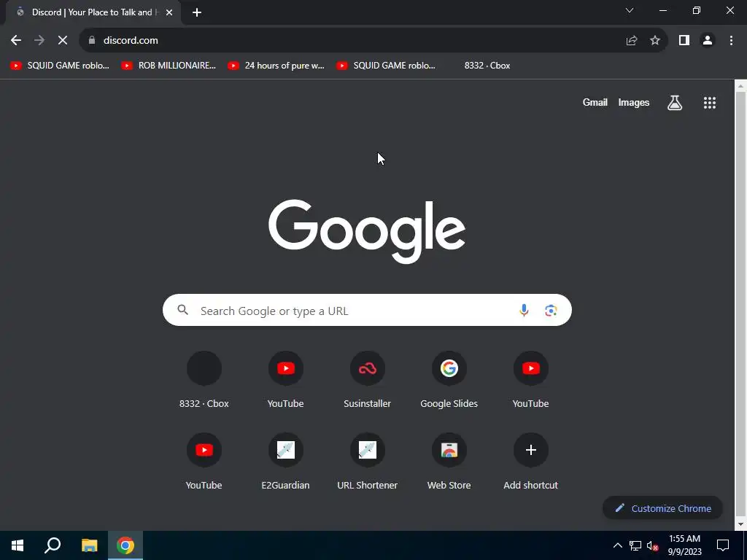
Task: Open the Web Store shortcut
Action: pos(449,462)
